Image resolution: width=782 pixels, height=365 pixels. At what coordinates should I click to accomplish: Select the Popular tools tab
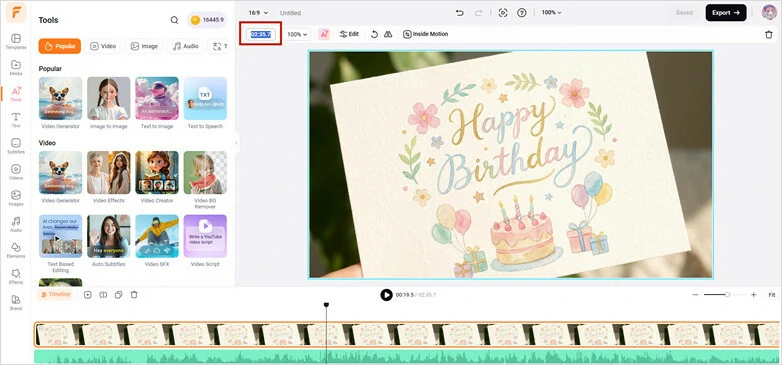click(59, 46)
